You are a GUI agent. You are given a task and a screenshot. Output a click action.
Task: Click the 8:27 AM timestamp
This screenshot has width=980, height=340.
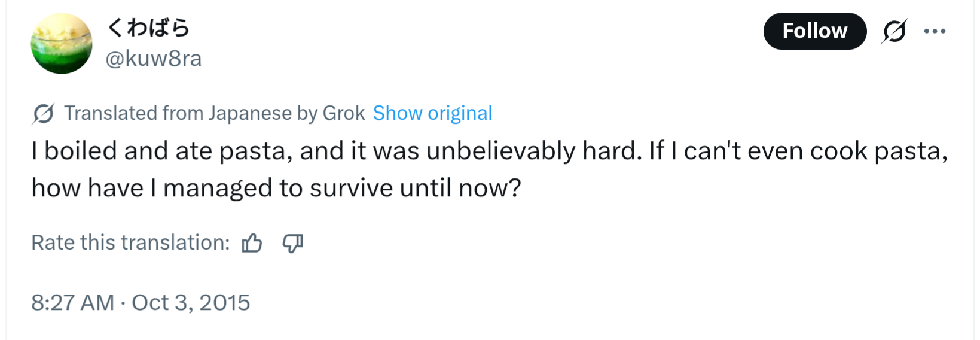(72, 303)
